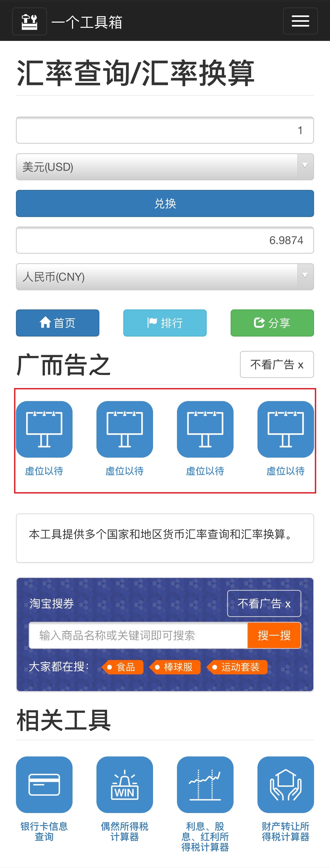330x868 pixels.
Task: Open the property transfer tax calculator icon
Action: coord(286,784)
